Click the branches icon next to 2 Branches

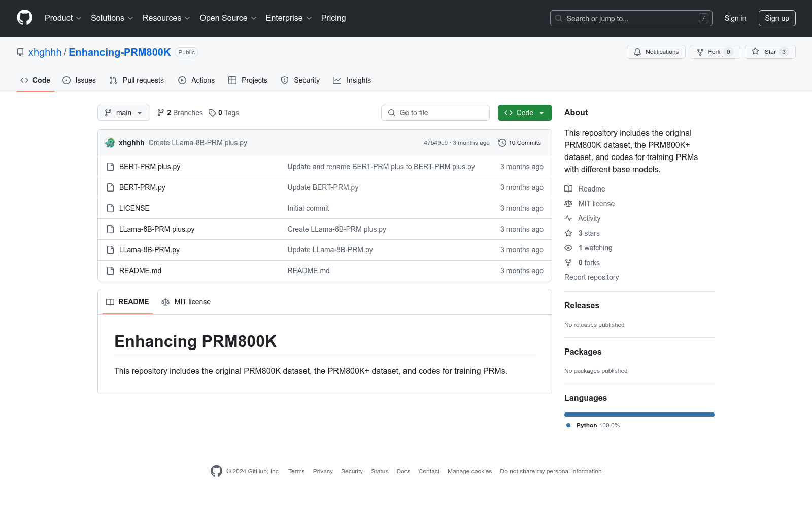(x=161, y=113)
